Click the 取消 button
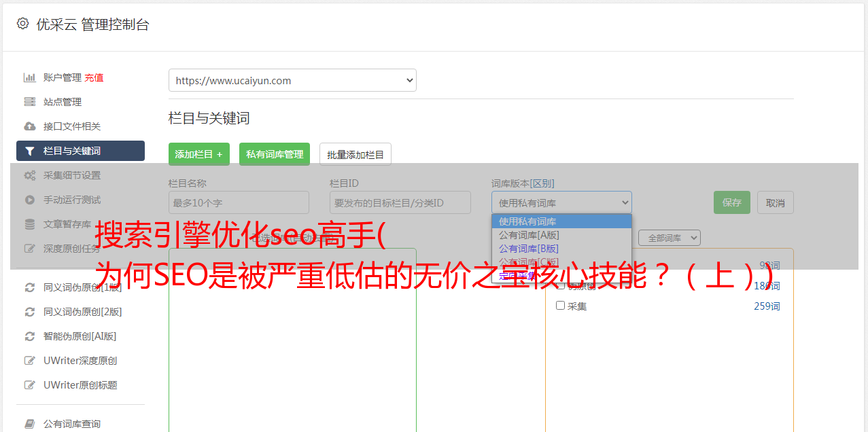Image resolution: width=868 pixels, height=432 pixels. coord(776,202)
